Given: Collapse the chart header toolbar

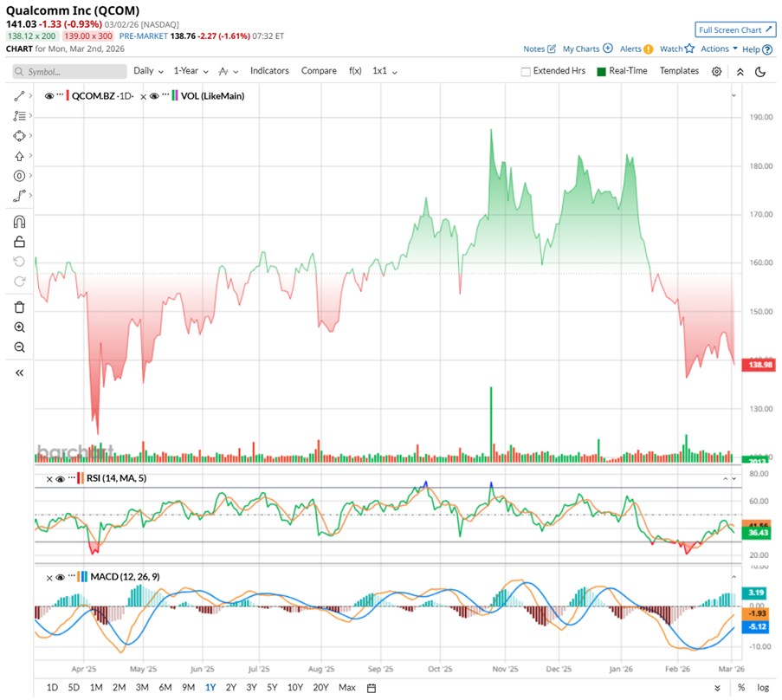Looking at the screenshot, I should pos(740,72).
